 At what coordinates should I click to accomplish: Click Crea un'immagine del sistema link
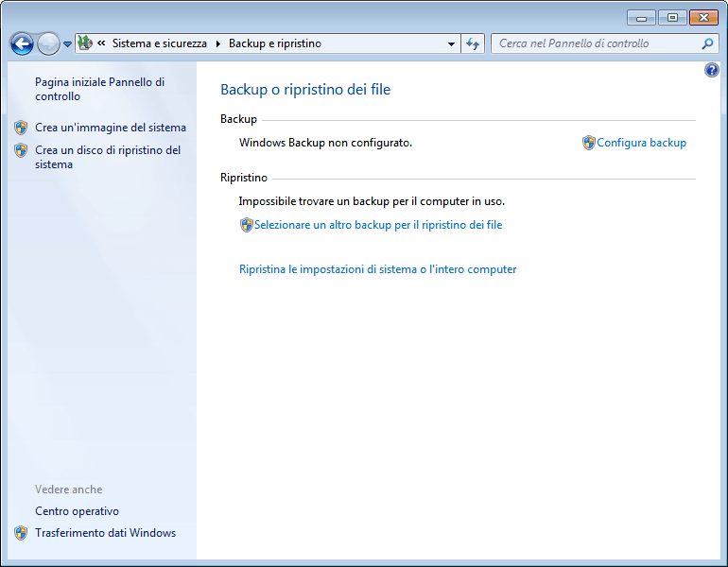pos(111,128)
